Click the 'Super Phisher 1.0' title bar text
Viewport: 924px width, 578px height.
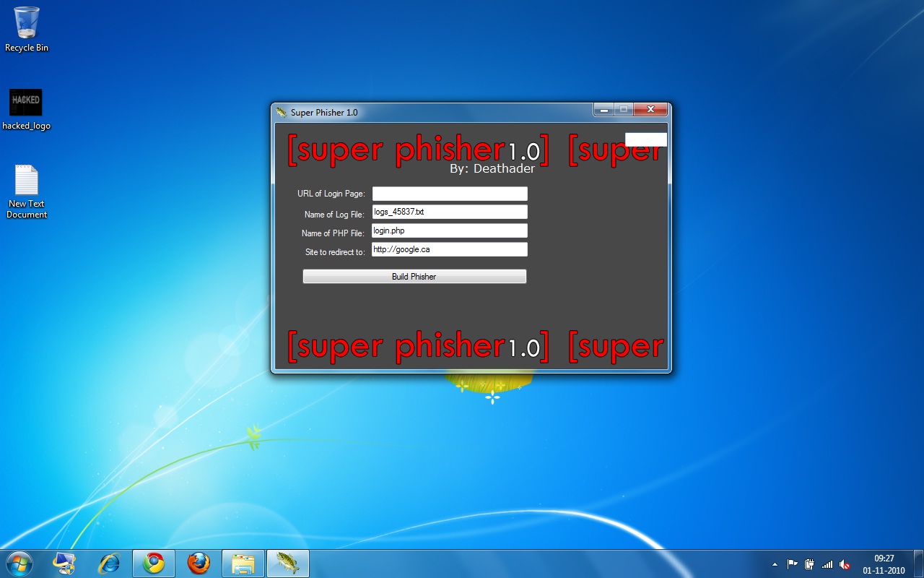(x=324, y=113)
